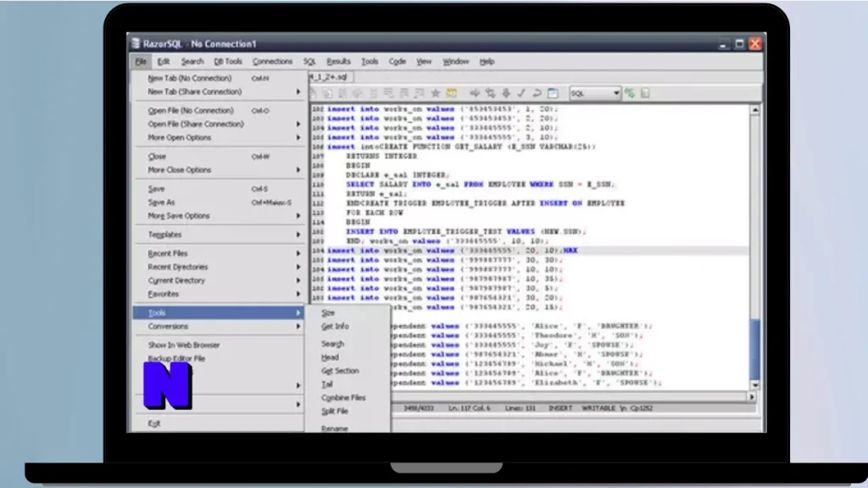The width and height of the screenshot is (868, 488).
Task: Open the Results menu
Action: click(x=338, y=61)
